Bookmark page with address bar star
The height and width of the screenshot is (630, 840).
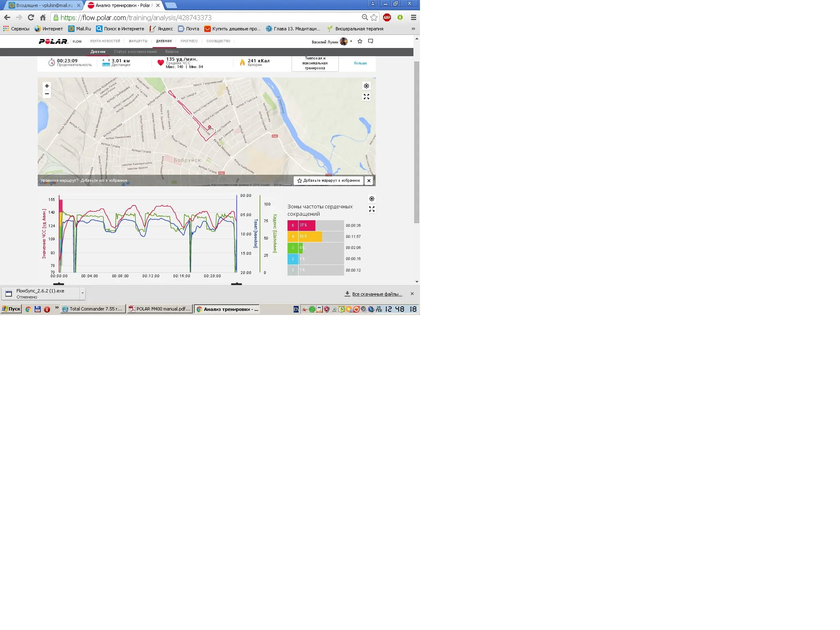tap(374, 18)
